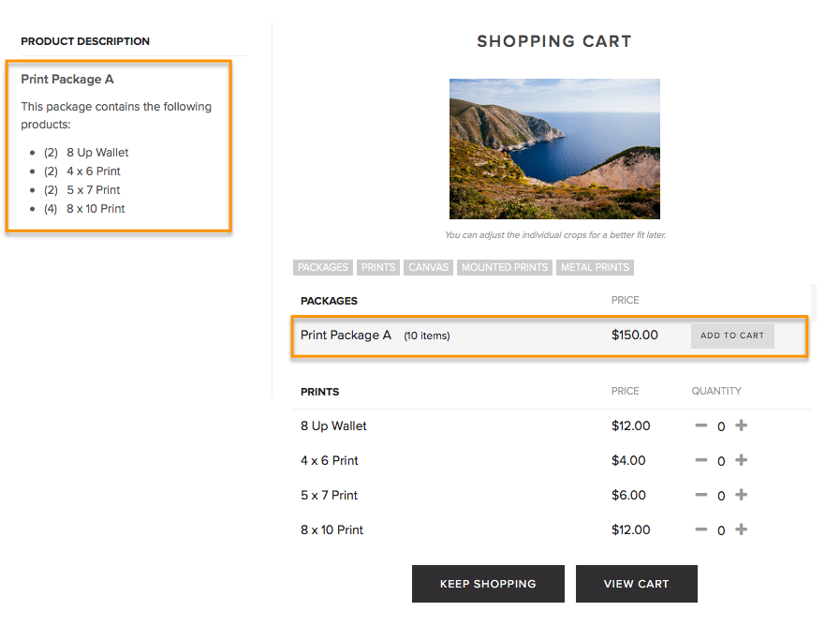Switch to the Prints tab
This screenshot has height=626, width=840.
(378, 267)
